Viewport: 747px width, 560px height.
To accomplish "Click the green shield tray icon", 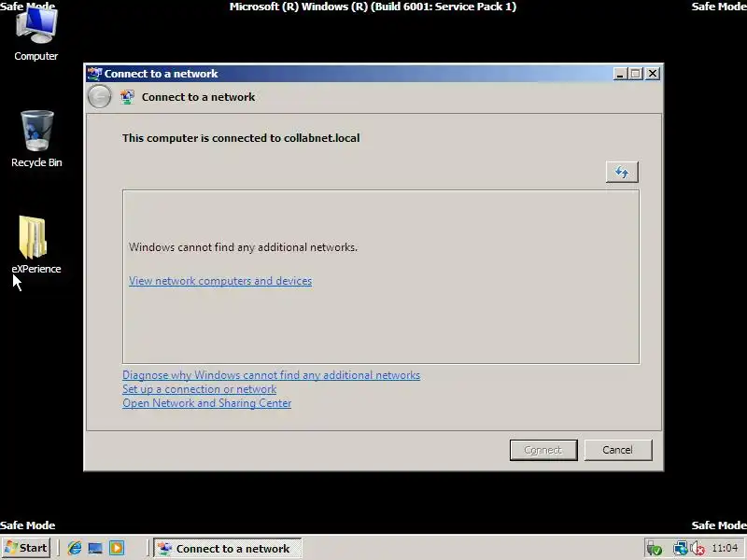I will (x=655, y=549).
